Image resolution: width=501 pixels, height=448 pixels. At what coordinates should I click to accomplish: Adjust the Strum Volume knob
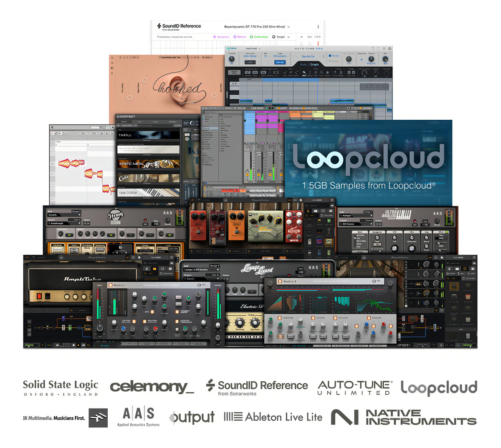click(168, 221)
